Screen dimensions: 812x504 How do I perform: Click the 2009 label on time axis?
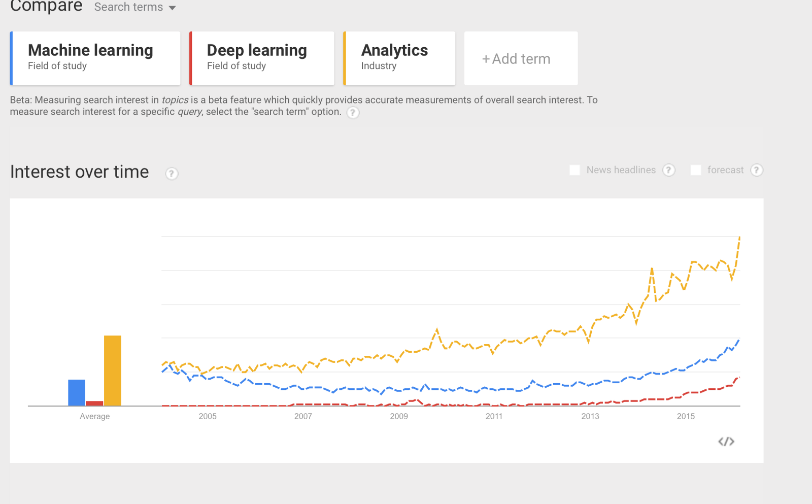pos(399,416)
